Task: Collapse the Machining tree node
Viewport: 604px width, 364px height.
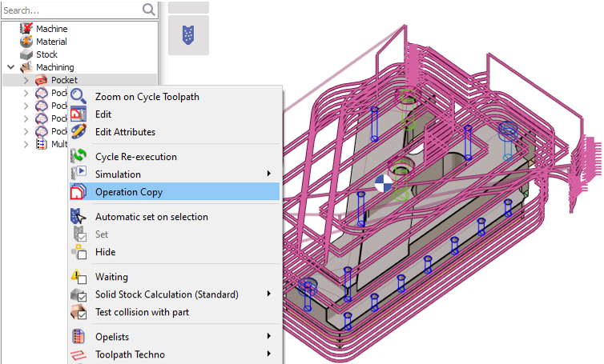Action: [10, 67]
